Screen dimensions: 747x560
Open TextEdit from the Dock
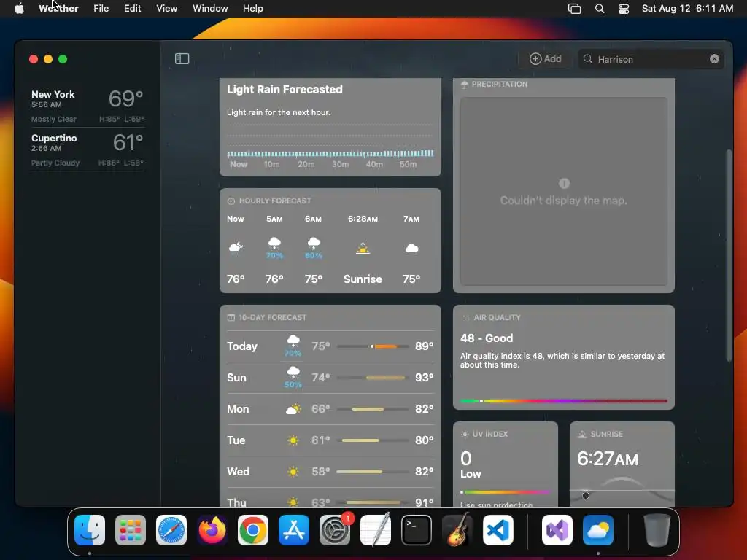376,530
